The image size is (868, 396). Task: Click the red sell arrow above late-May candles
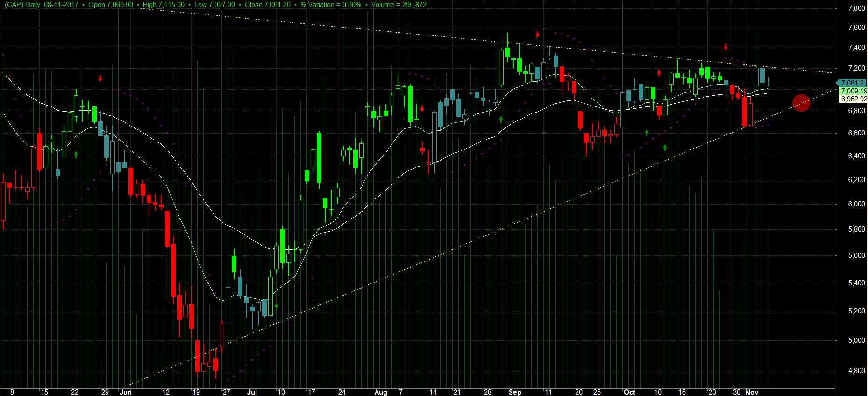point(100,78)
